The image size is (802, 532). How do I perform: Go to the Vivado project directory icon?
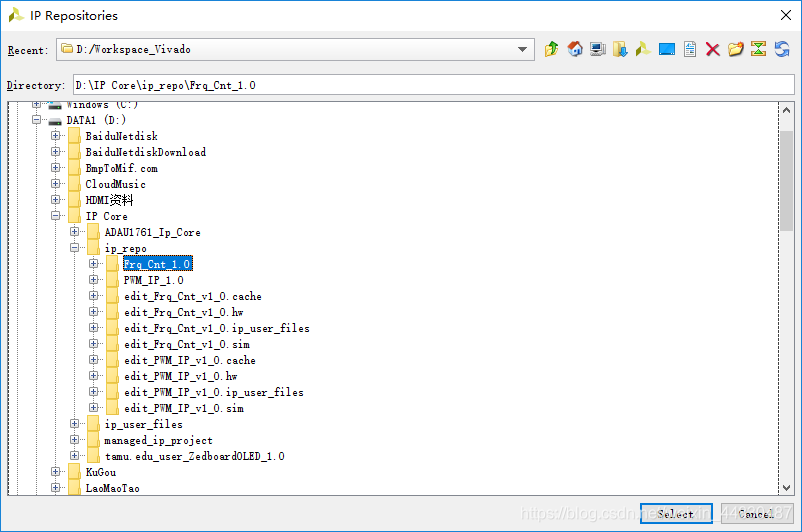pos(643,49)
